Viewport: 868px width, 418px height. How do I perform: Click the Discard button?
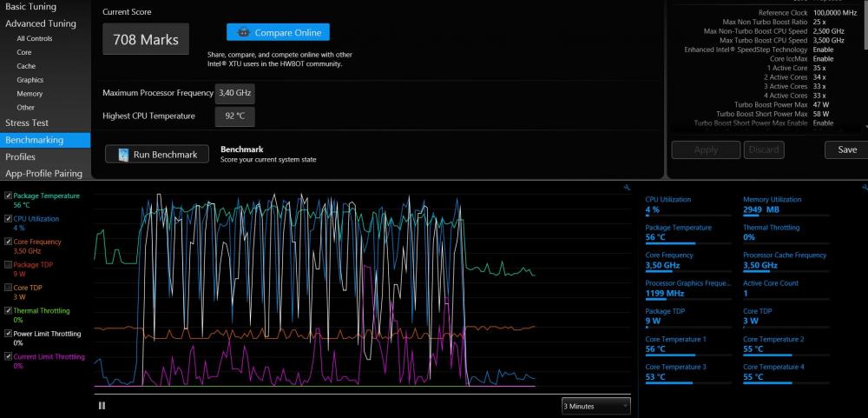(763, 149)
